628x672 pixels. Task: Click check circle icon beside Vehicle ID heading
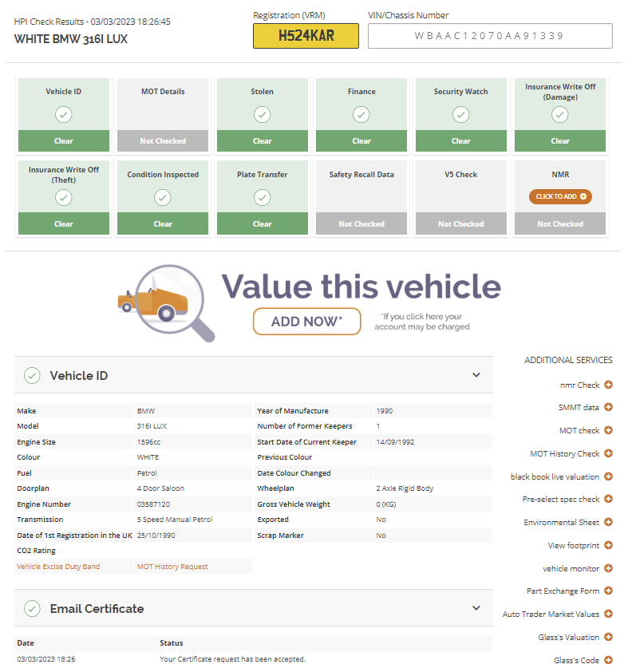(32, 375)
